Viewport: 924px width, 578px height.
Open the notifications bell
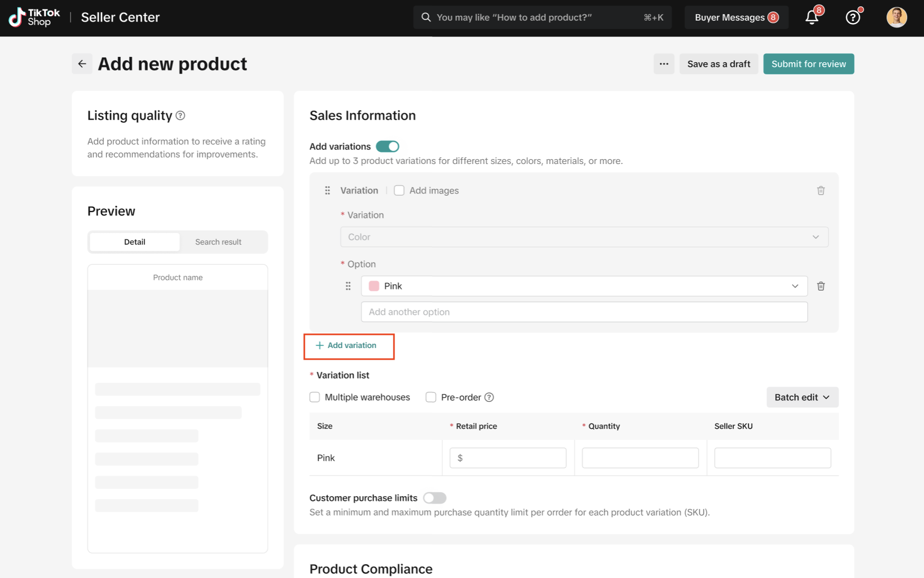812,18
